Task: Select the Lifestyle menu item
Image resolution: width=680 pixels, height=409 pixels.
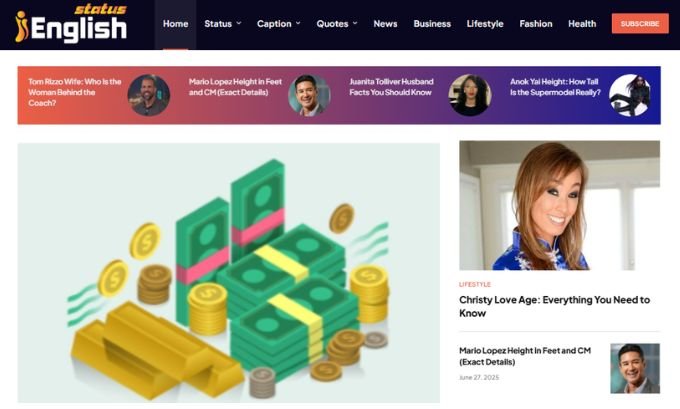Action: point(485,24)
